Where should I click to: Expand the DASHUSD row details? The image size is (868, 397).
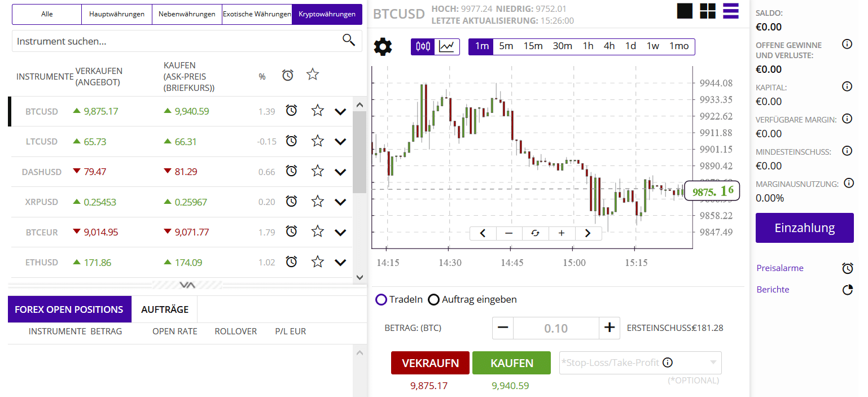[x=340, y=172]
